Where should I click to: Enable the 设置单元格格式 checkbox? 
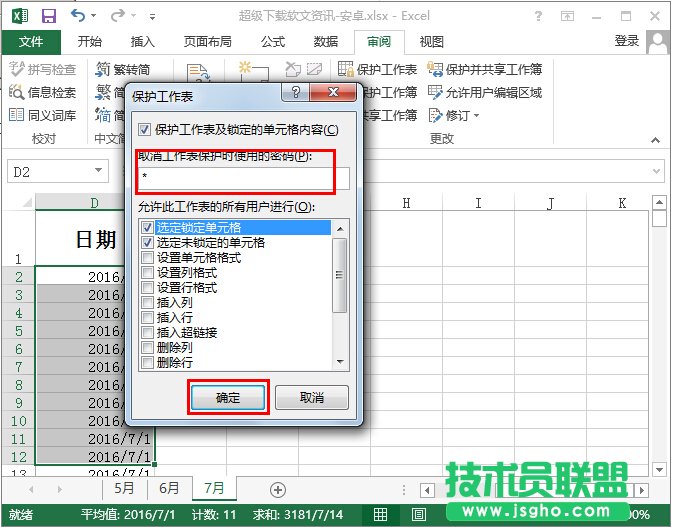coord(148,257)
